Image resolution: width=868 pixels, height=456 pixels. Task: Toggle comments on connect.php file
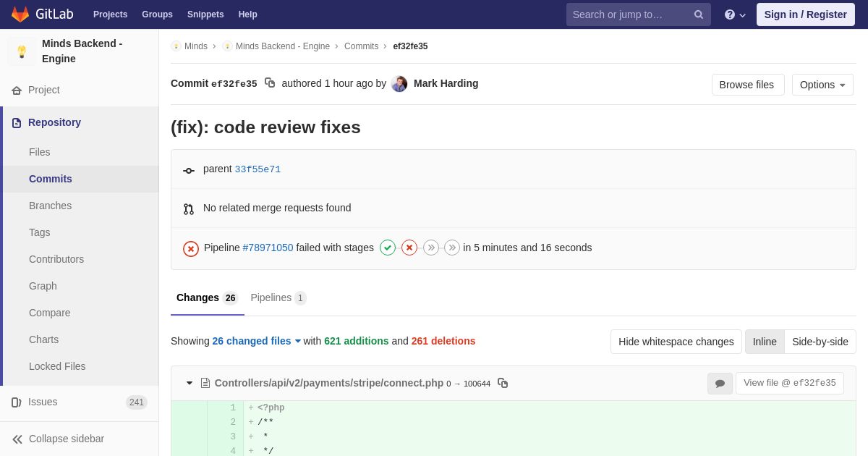[x=720, y=384]
